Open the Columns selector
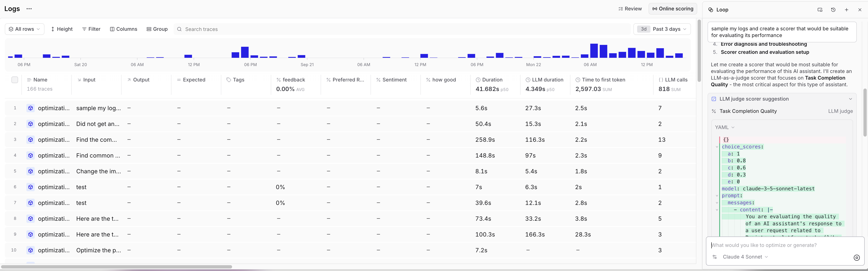Screen dimensions: 868x271 [124, 29]
